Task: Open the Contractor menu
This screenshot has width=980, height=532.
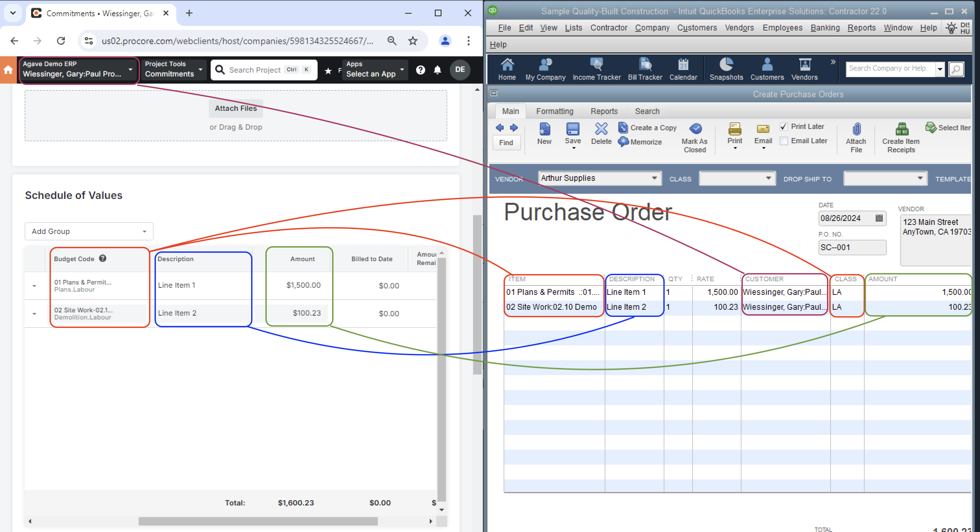Action: [609, 28]
